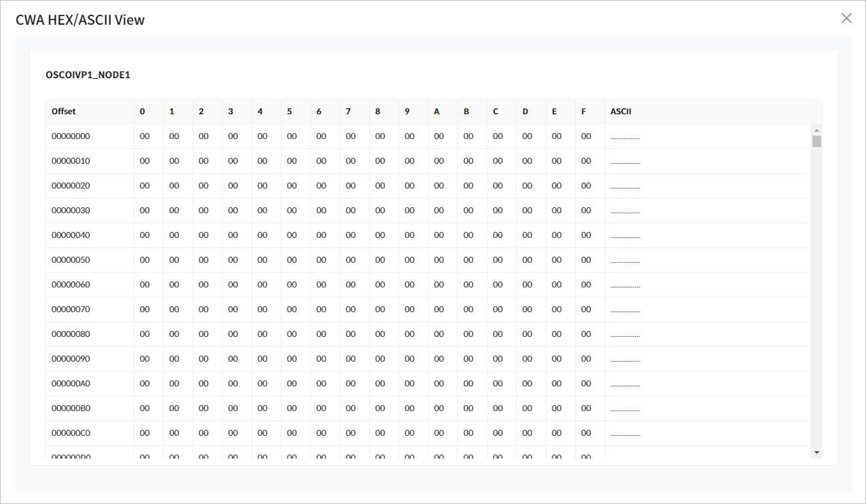Click the Offset column header
This screenshot has height=504, width=866.
tap(64, 112)
